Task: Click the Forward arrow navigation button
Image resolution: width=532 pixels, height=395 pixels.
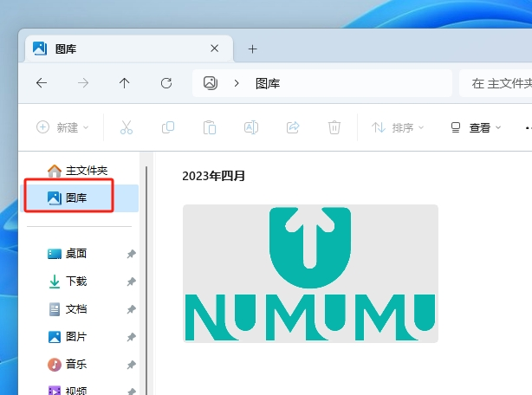Action: [x=83, y=83]
